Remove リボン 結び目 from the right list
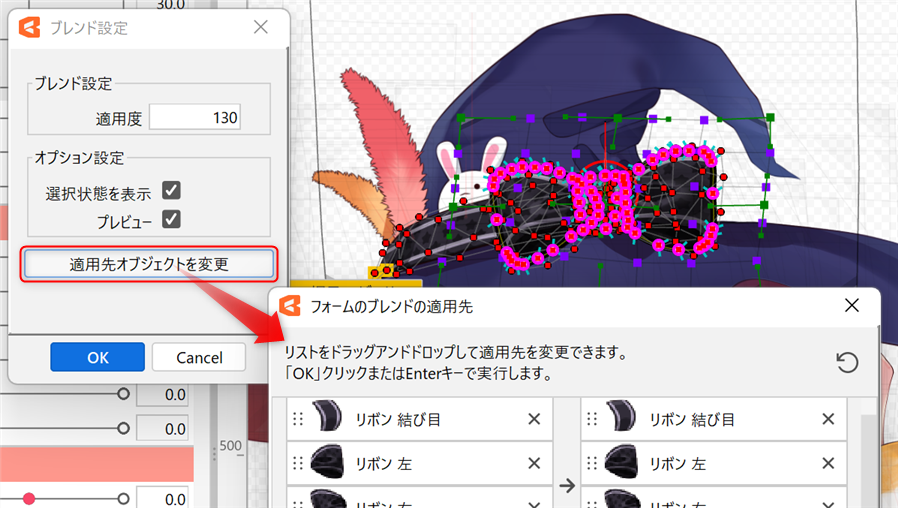 coord(828,419)
